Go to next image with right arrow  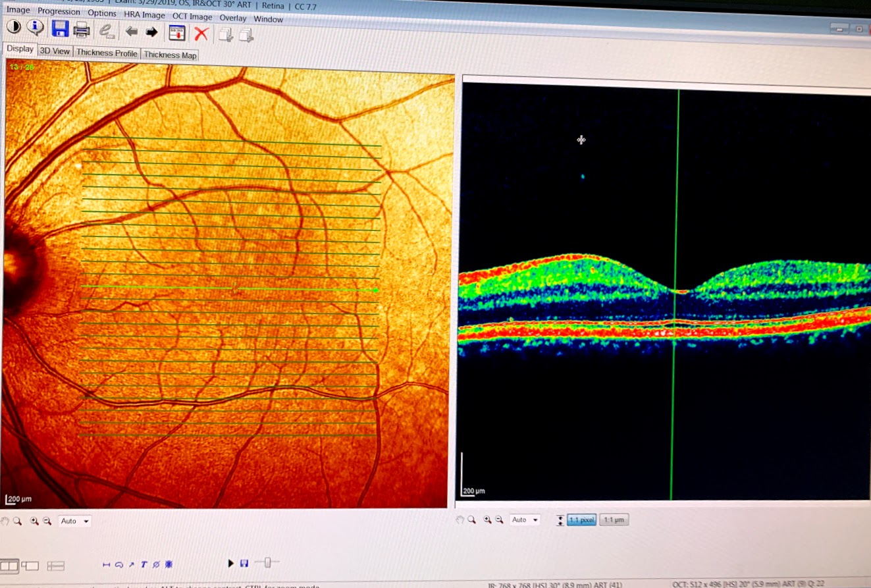(x=152, y=32)
